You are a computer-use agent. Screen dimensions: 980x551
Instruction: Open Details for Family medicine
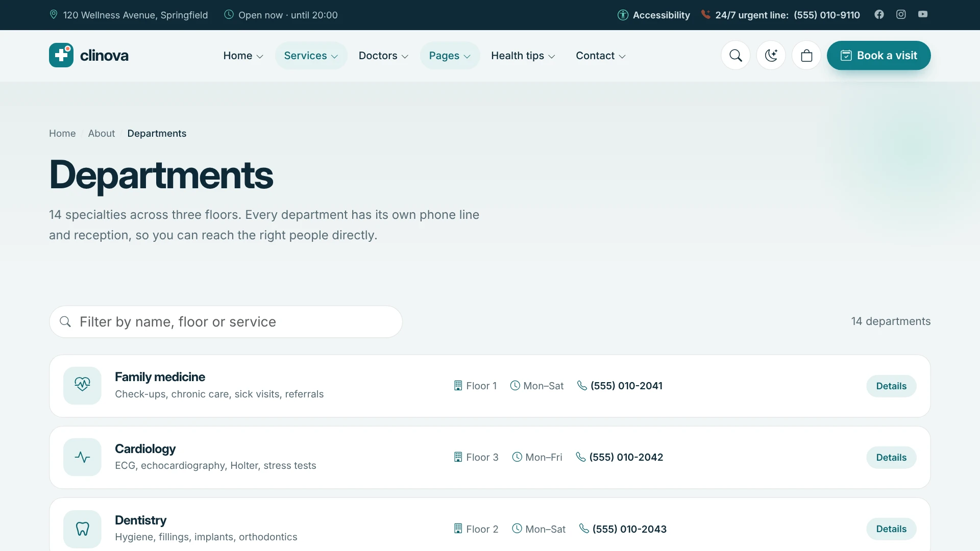click(x=891, y=386)
